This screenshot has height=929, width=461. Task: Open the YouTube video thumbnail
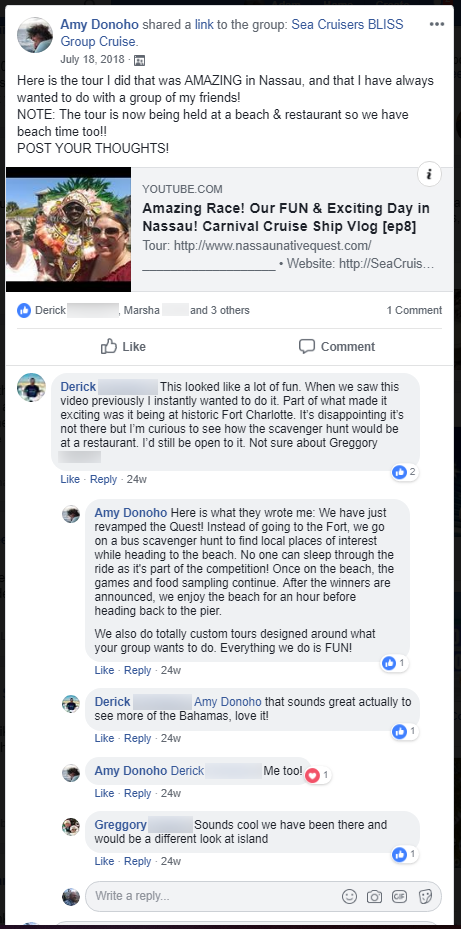pyautogui.click(x=68, y=229)
